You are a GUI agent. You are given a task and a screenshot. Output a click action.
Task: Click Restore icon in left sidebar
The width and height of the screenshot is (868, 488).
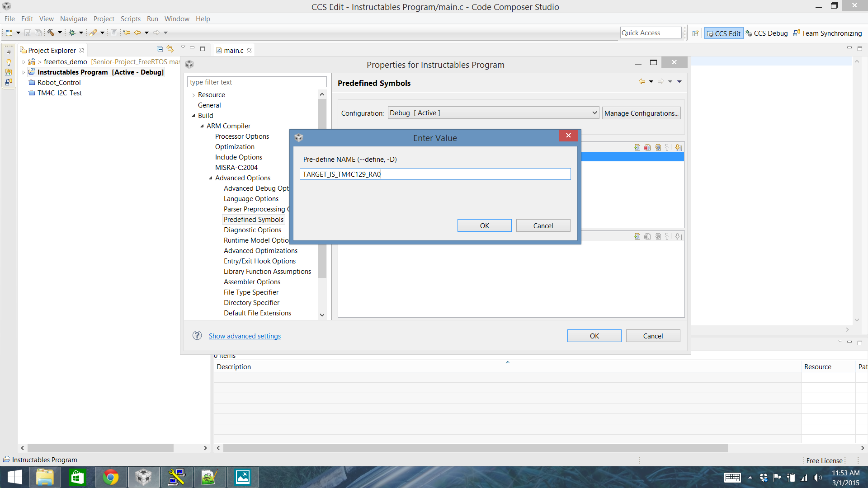[x=9, y=52]
